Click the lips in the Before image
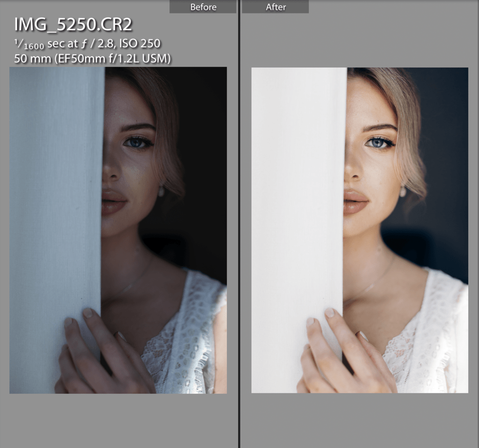479x448 pixels. 113,202
